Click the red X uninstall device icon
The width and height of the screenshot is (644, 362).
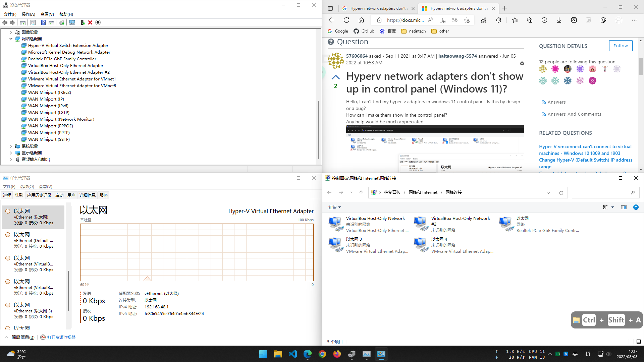pos(90,22)
